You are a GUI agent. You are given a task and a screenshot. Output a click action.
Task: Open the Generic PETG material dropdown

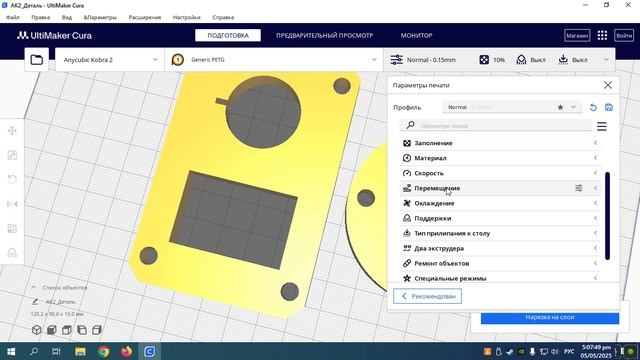pyautogui.click(x=274, y=60)
